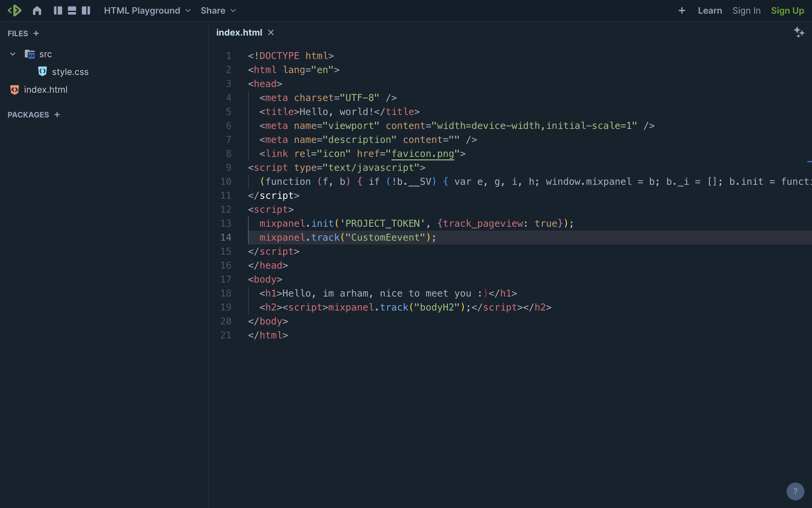This screenshot has height=508, width=812.
Task: Click 'PROJECT_TOKEN' text on line 13
Action: [383, 223]
